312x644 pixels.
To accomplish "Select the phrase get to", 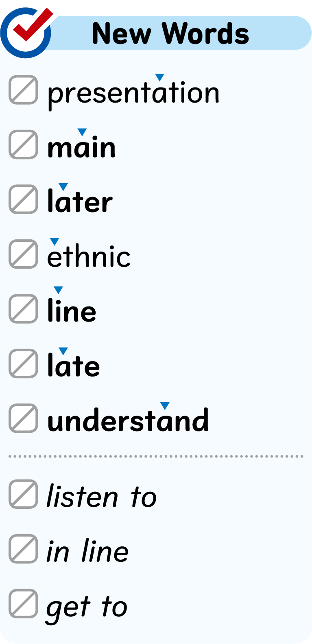I will (x=87, y=607).
